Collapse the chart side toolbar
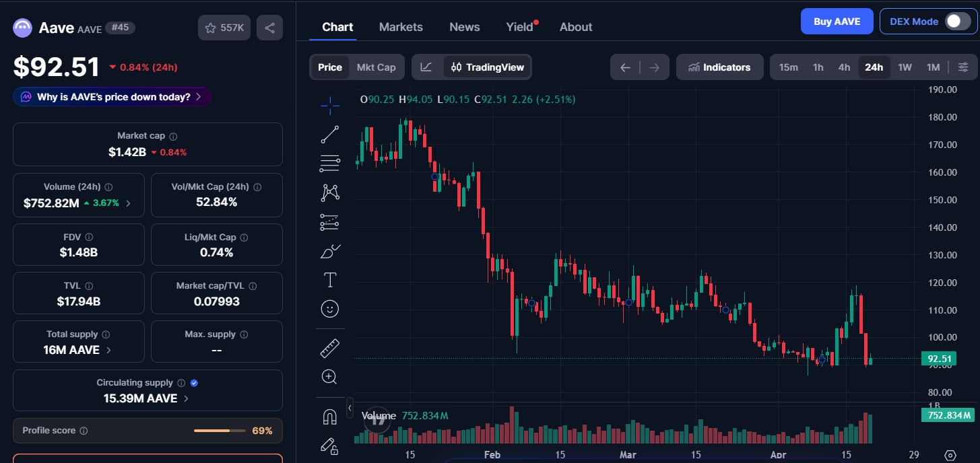The width and height of the screenshot is (980, 463). coord(350,408)
